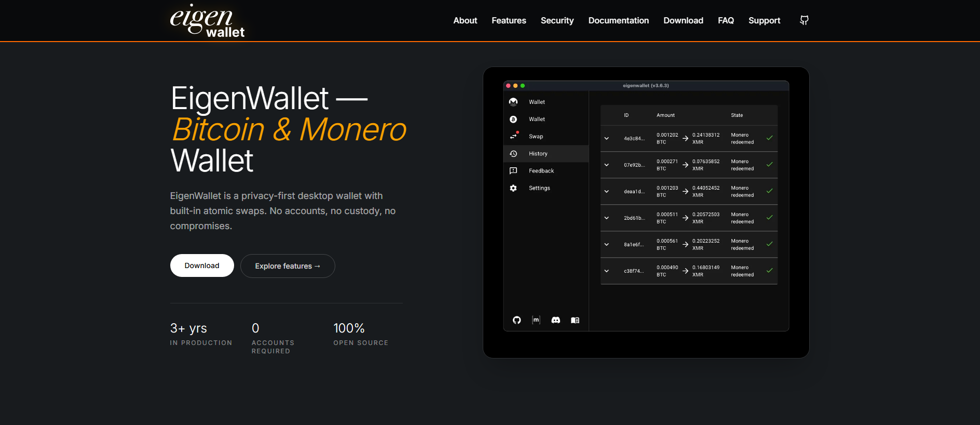
Task: Click the app screenshot preview image
Action: [x=646, y=212]
